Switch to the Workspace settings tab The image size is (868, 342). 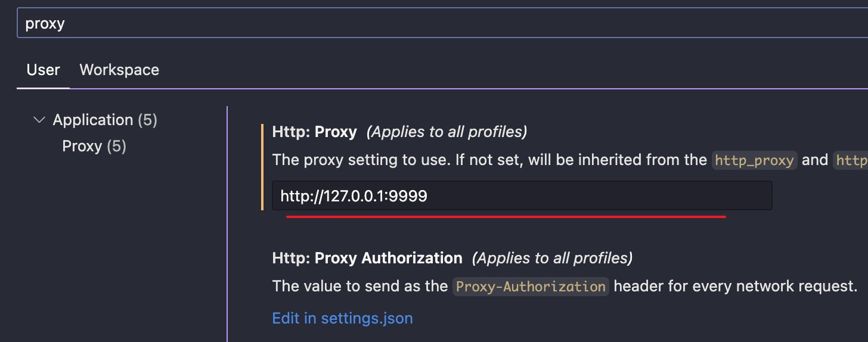pyautogui.click(x=119, y=70)
